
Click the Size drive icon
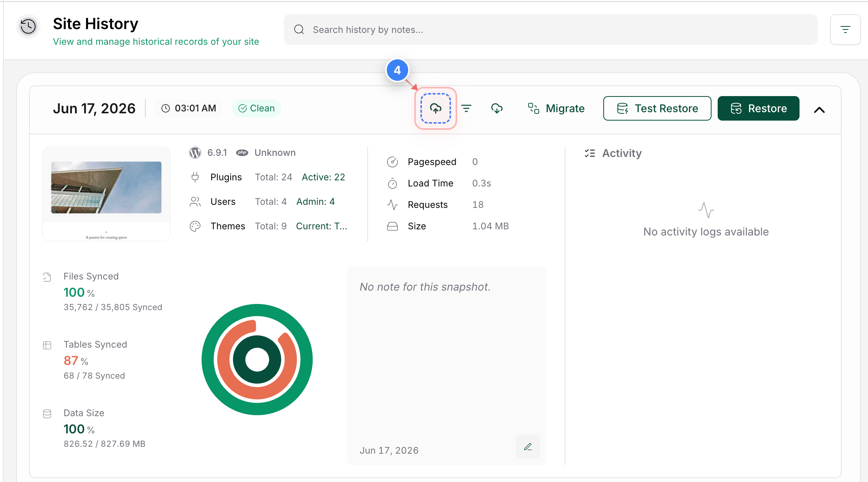(x=392, y=226)
